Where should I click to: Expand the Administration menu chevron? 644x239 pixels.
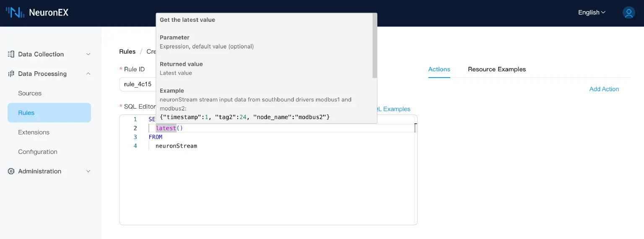[88, 171]
